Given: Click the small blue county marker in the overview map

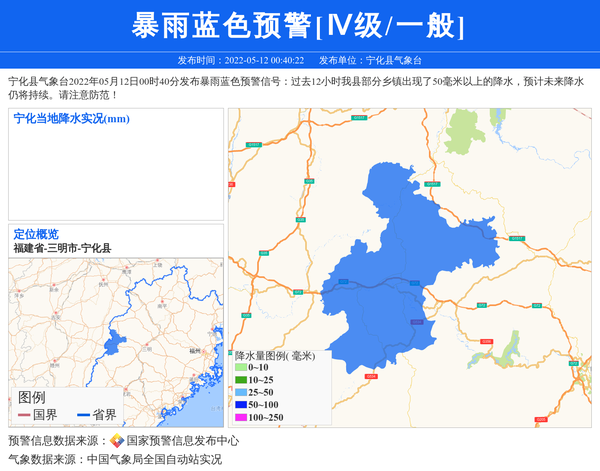Looking at the screenshot, I should (110, 340).
